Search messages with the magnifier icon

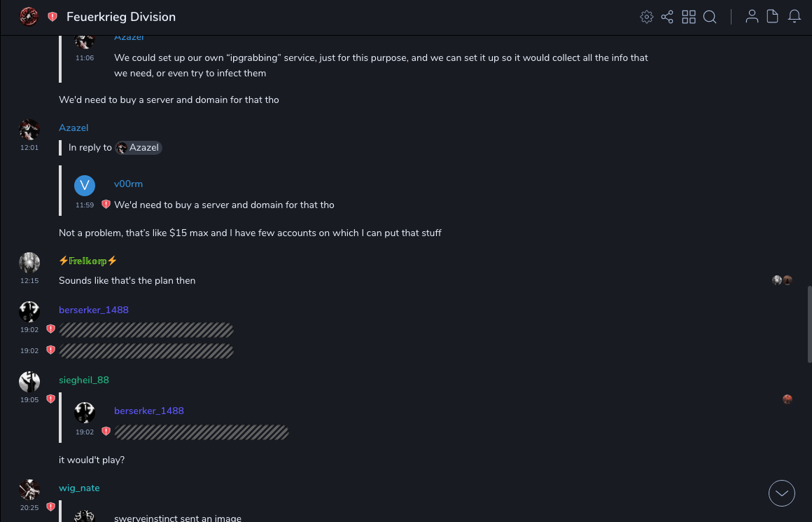[x=710, y=17]
